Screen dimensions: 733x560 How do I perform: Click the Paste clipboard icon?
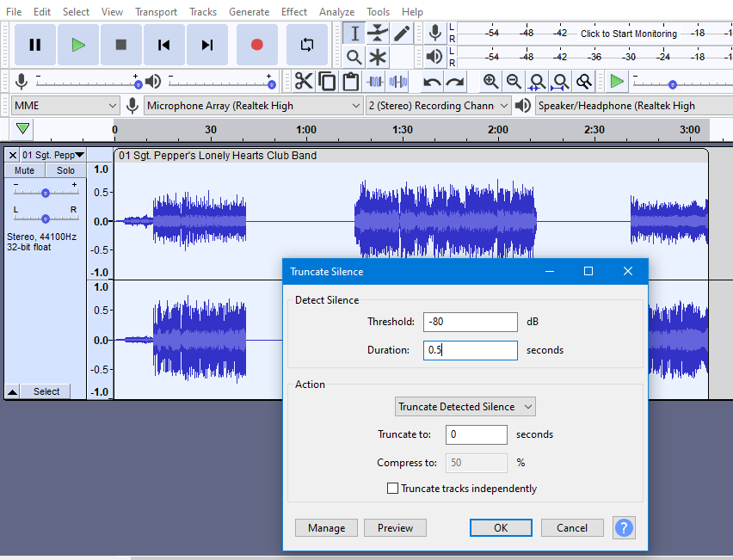[x=351, y=82]
